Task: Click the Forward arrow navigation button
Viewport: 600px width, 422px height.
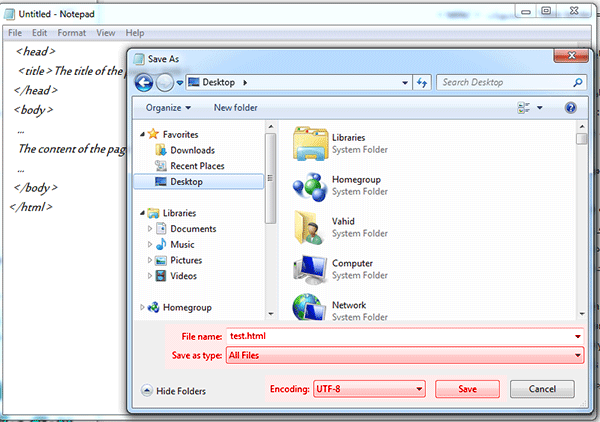Action: click(165, 83)
